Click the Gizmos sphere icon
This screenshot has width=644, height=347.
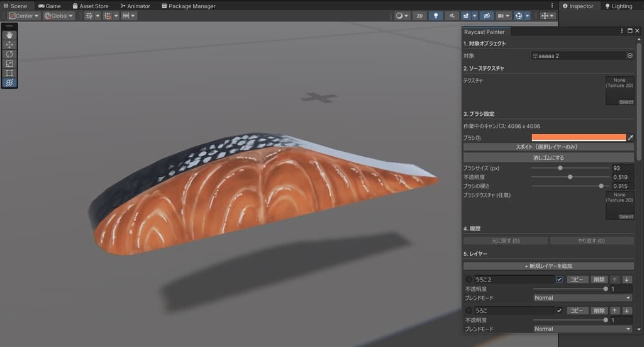click(x=519, y=16)
